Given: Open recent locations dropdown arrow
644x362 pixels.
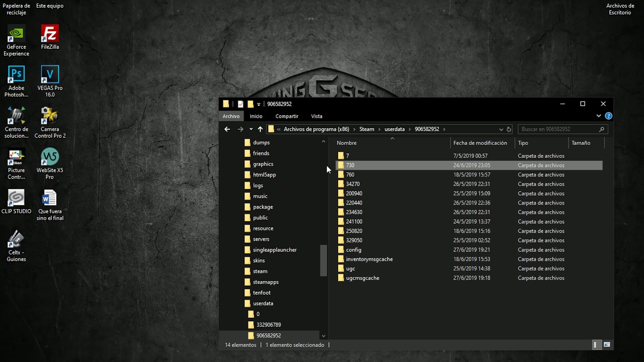Looking at the screenshot, I should click(x=251, y=129).
